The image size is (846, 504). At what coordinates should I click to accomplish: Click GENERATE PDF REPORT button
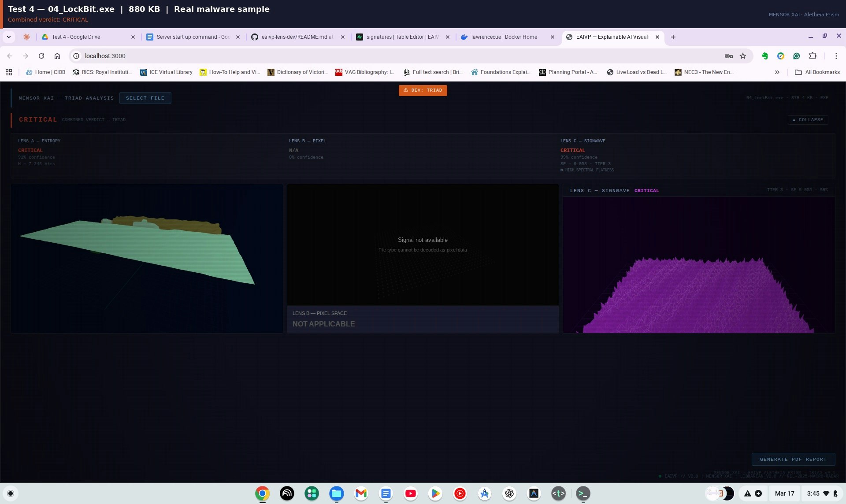[793, 459]
